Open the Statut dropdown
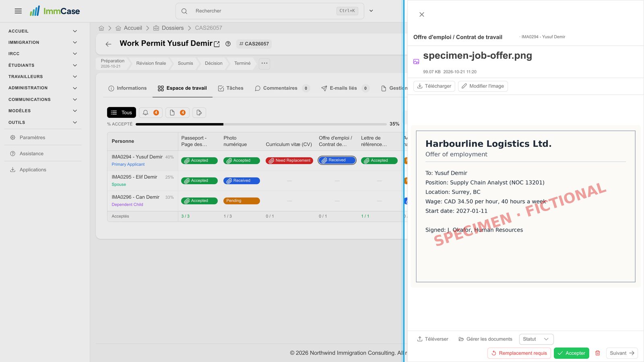The height and width of the screenshot is (362, 644). (x=536, y=339)
